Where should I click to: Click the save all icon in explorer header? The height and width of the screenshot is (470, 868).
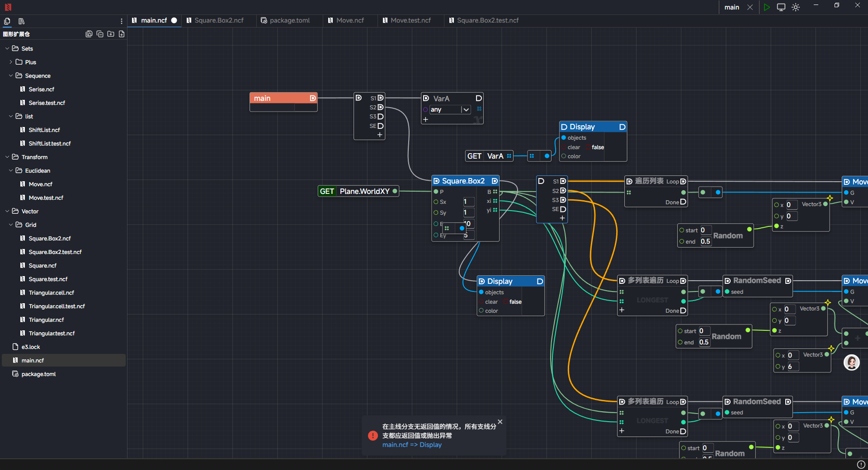click(89, 34)
